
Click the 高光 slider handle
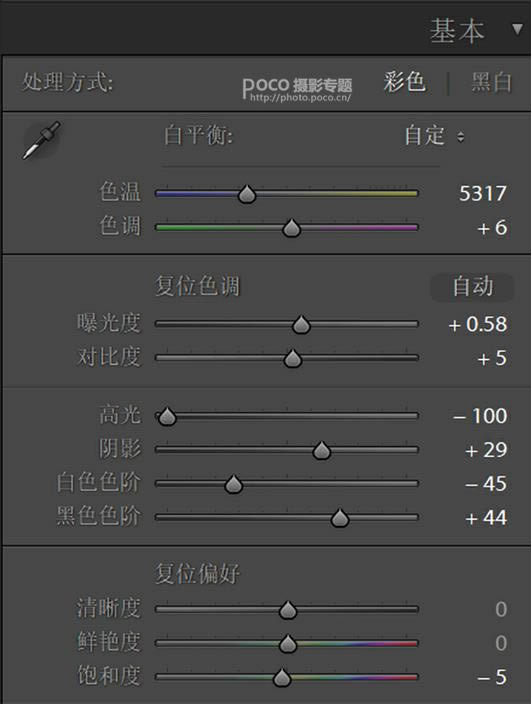(167, 416)
